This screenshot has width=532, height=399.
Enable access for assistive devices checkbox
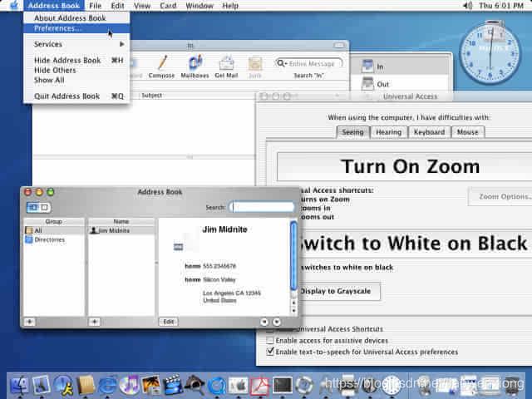(x=269, y=340)
